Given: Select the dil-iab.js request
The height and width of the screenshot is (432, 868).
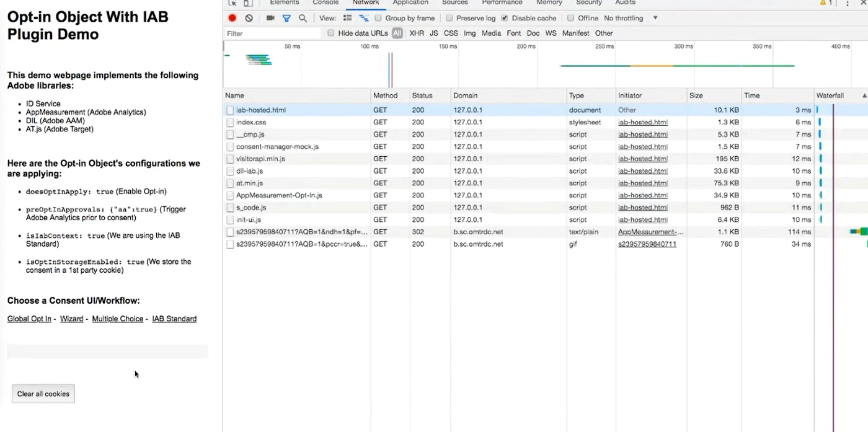Looking at the screenshot, I should click(545, 171).
